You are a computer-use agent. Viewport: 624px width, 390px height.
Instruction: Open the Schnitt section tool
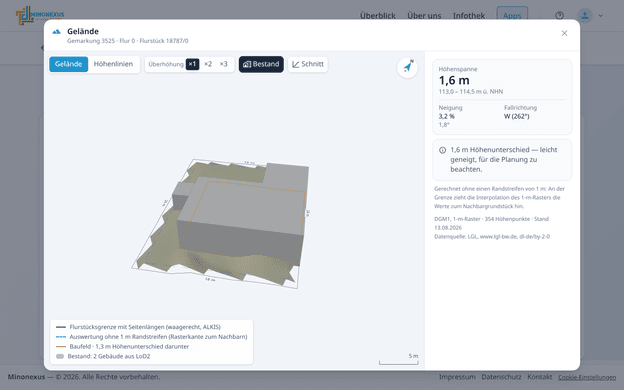[x=308, y=64]
